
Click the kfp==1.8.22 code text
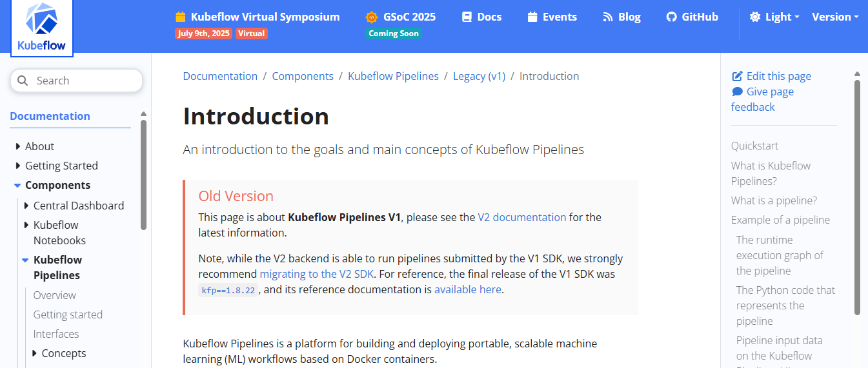tap(228, 290)
